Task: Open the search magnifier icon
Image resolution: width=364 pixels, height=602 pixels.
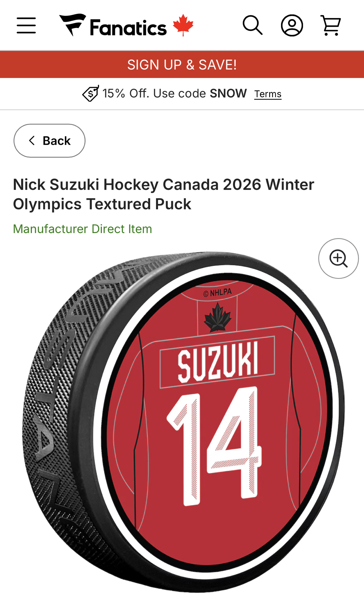Action: (x=252, y=25)
